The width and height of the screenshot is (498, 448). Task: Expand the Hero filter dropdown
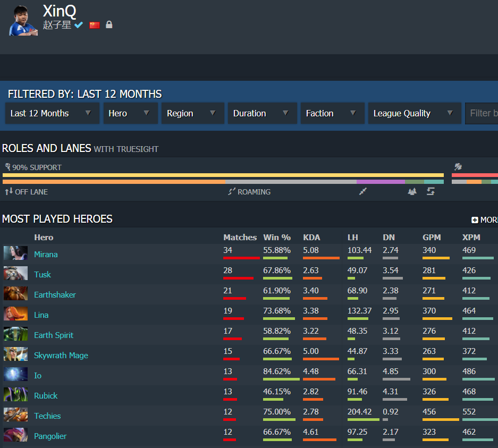[130, 113]
